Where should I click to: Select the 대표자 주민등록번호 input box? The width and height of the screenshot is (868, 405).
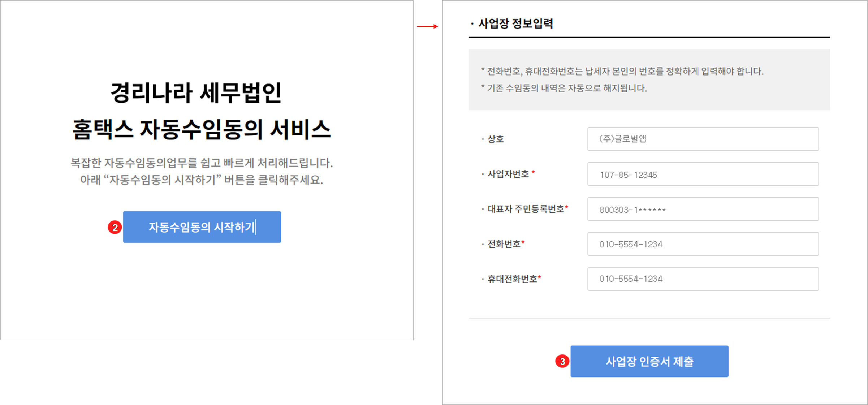pos(703,209)
